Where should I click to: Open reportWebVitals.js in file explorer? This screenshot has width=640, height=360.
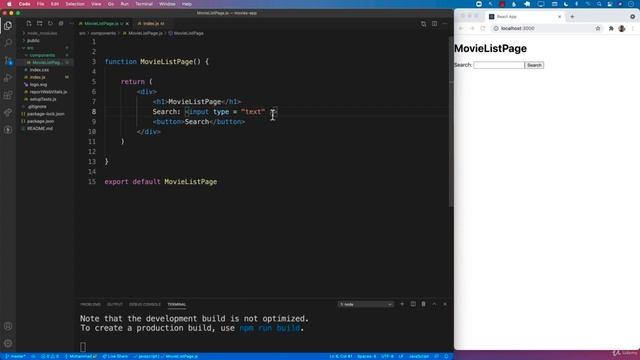[x=48, y=92]
